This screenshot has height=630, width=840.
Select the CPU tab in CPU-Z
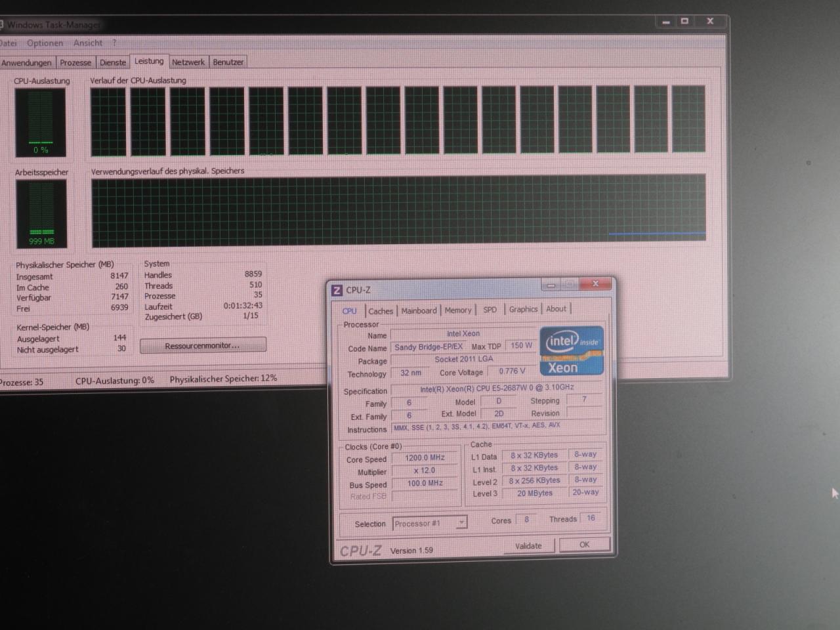[350, 311]
